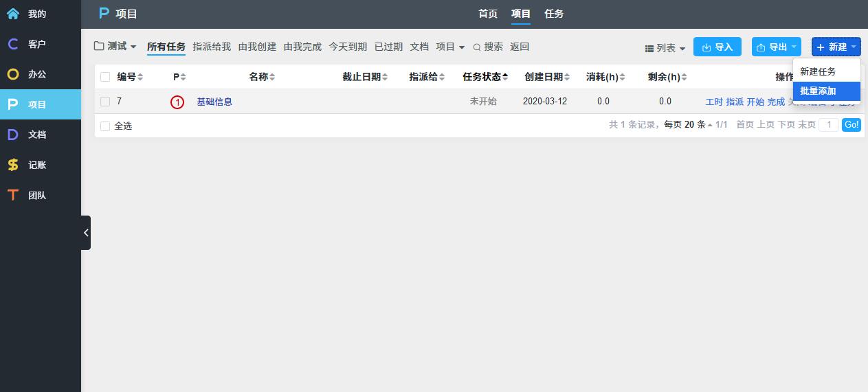This screenshot has width=868, height=392.
Task: Open the 列表 view mode dropdown
Action: click(x=665, y=48)
